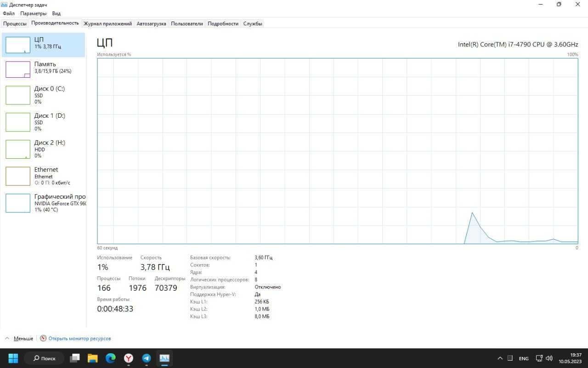Viewport: 588px width, 368px height.
Task: Select the Производительность tab
Action: pos(55,23)
